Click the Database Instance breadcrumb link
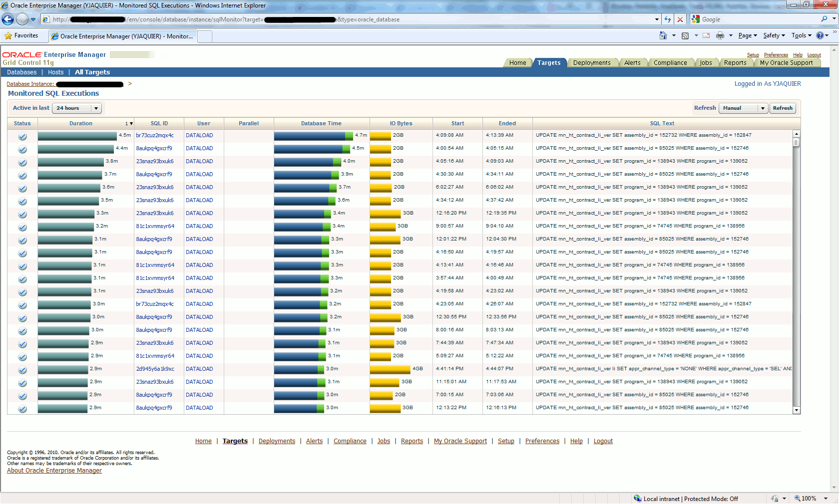This screenshot has height=504, width=839. (x=30, y=84)
